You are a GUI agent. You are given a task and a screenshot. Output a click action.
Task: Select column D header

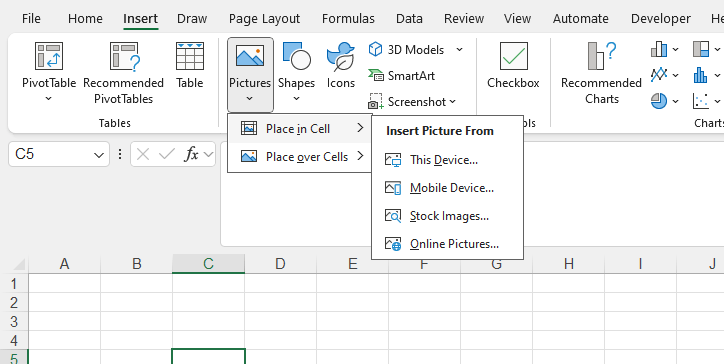coord(280,264)
